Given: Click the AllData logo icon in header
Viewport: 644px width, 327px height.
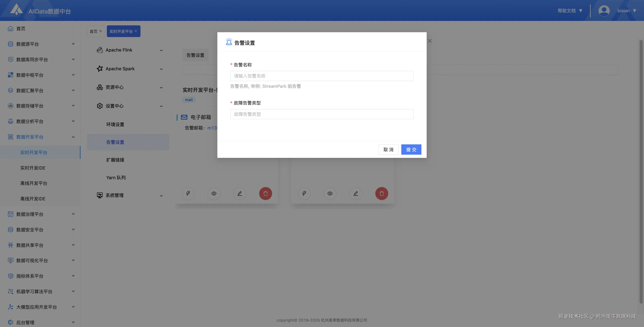Looking at the screenshot, I should [17, 9].
